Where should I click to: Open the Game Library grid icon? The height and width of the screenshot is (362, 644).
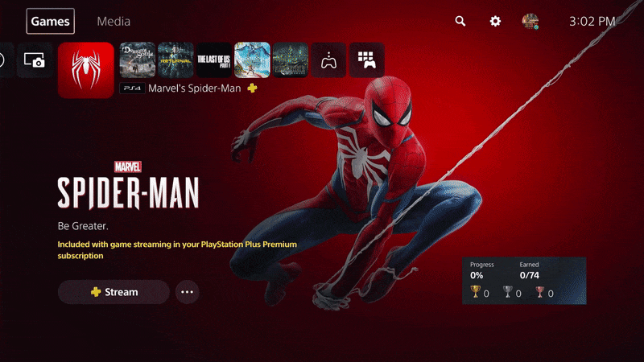pyautogui.click(x=367, y=60)
